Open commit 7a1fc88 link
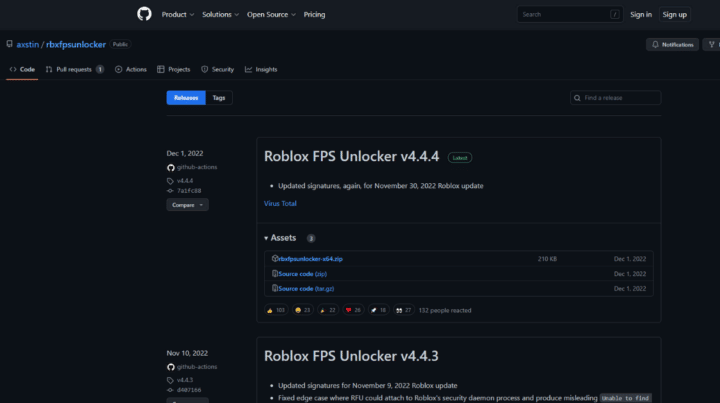 pyautogui.click(x=189, y=190)
